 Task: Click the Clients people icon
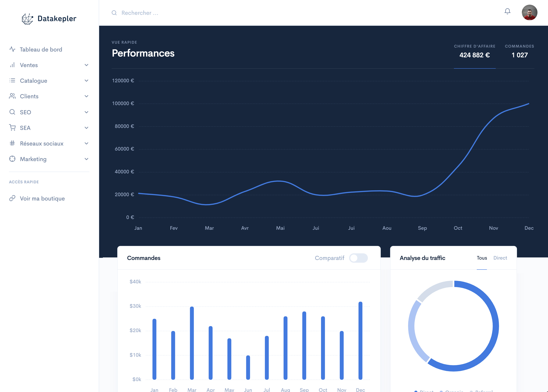point(12,96)
